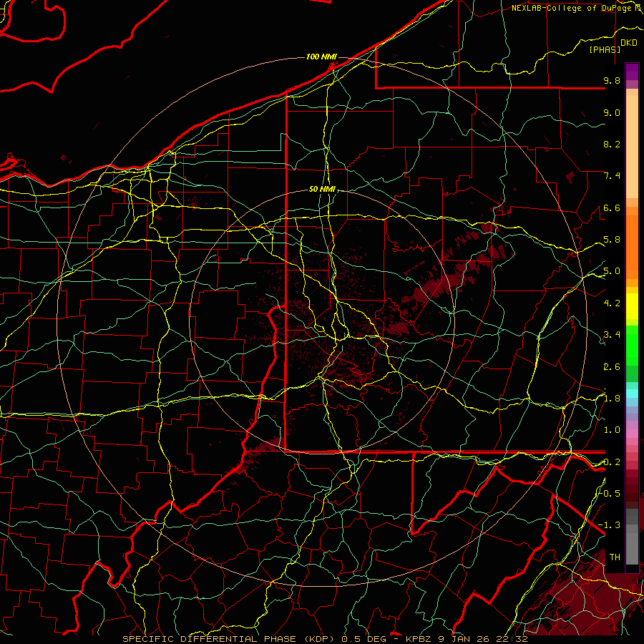Click the 3.4 value on the color scale
Image resolution: width=644 pixels, height=644 pixels.
(612, 335)
